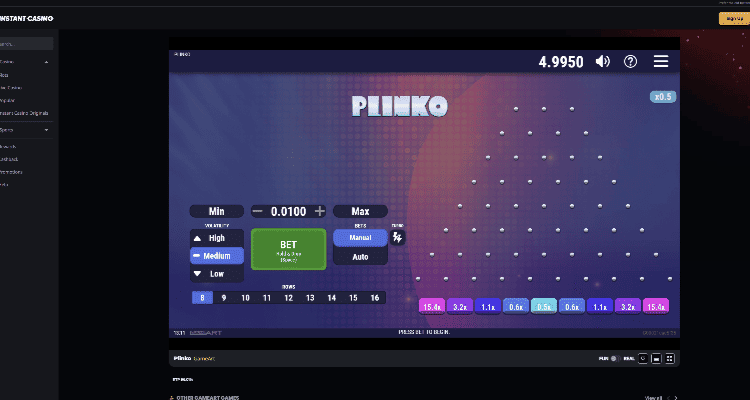Select Medium volatility
This screenshot has height=400, width=750.
click(x=217, y=256)
